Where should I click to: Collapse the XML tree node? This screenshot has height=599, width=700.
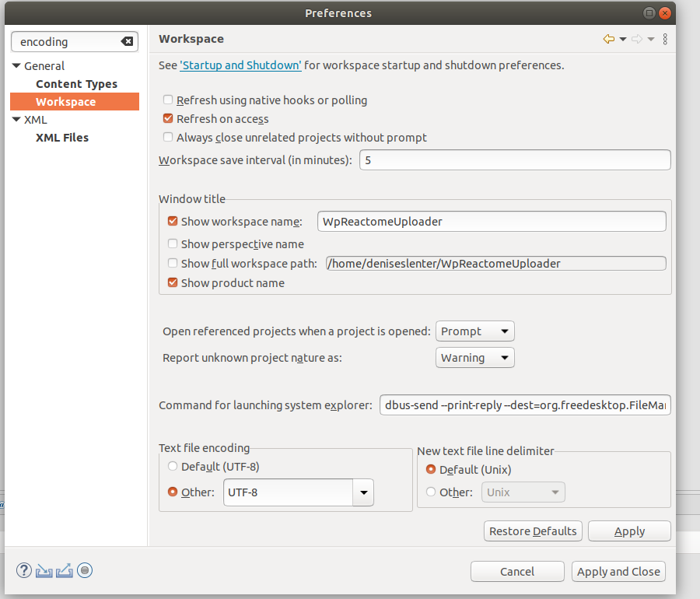pyautogui.click(x=16, y=120)
